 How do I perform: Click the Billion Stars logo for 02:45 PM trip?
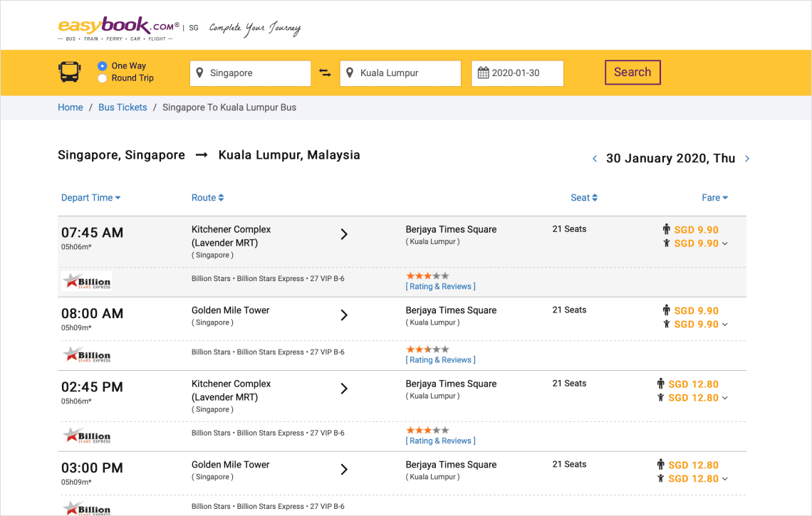click(x=86, y=436)
